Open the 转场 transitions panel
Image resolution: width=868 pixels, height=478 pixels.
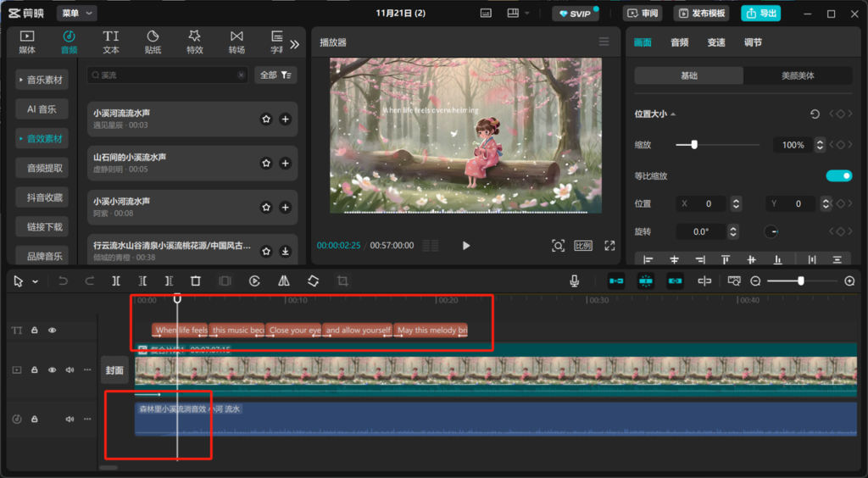pyautogui.click(x=236, y=42)
